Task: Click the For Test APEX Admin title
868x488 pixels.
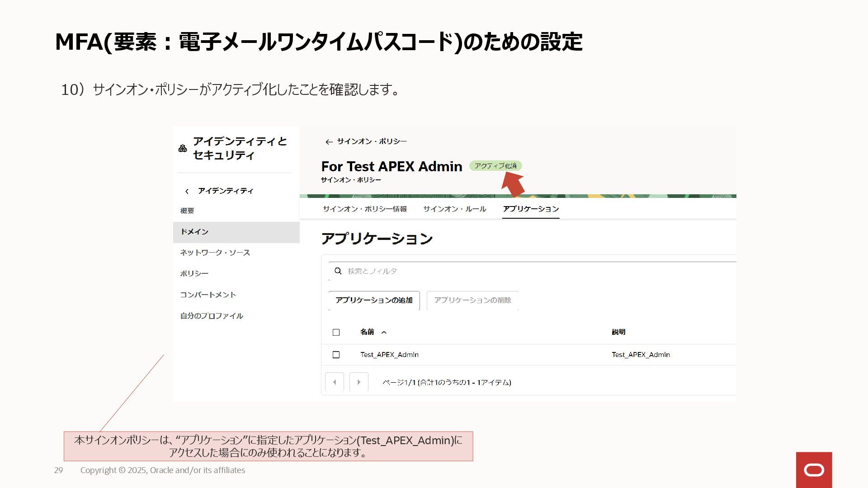Action: [x=392, y=167]
